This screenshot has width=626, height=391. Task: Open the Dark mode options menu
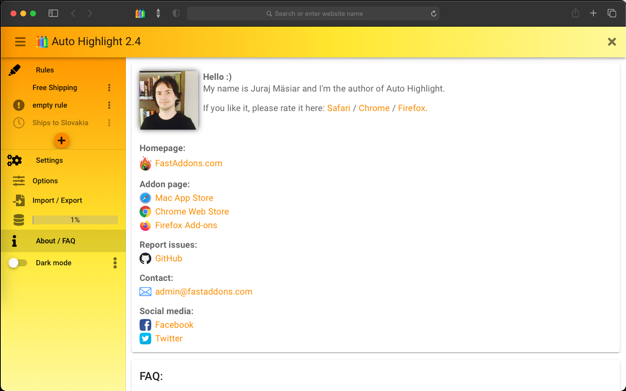coord(115,263)
